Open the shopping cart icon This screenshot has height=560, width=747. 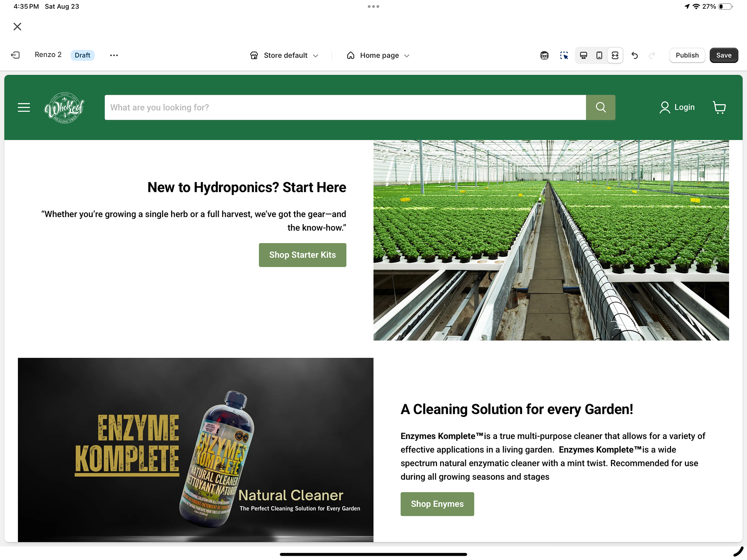719,107
